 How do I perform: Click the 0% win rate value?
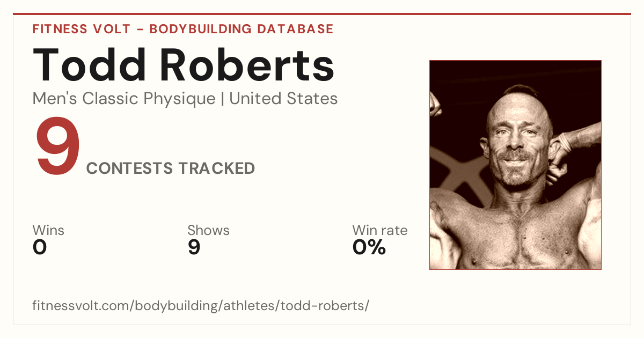click(x=369, y=247)
